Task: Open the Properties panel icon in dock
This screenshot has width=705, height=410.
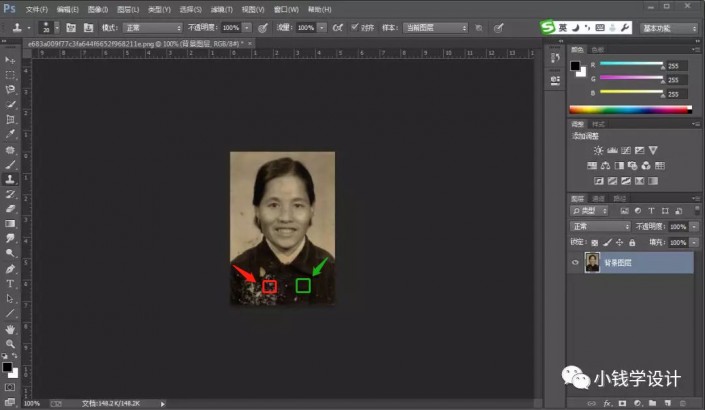Action: coord(555,80)
